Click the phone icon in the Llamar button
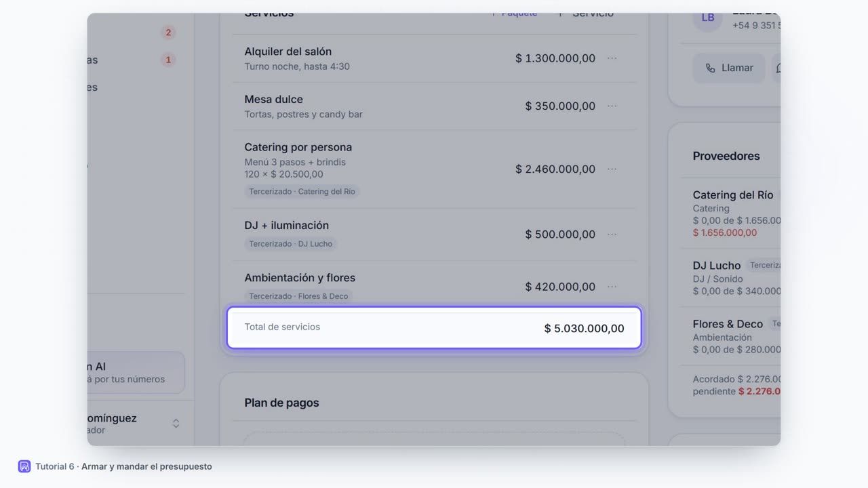 pyautogui.click(x=710, y=68)
